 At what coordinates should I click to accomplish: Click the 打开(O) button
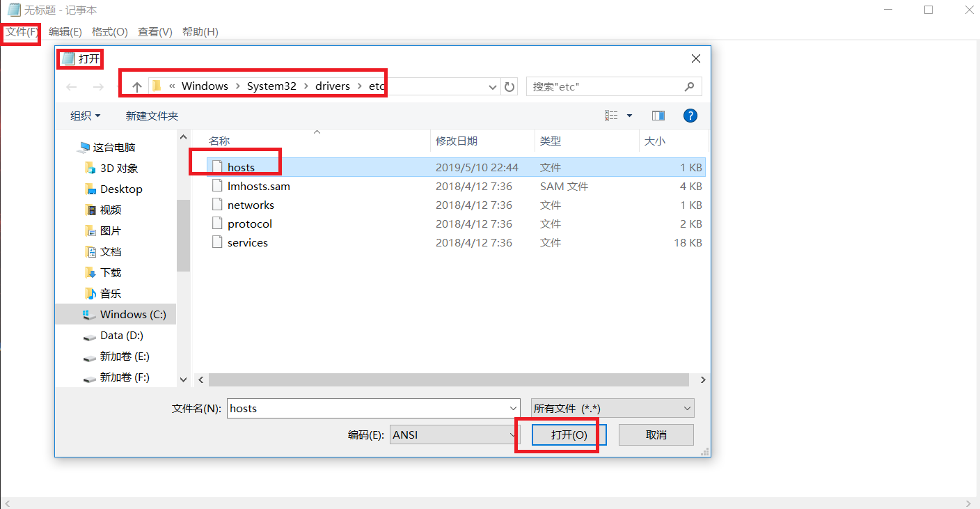(x=569, y=434)
